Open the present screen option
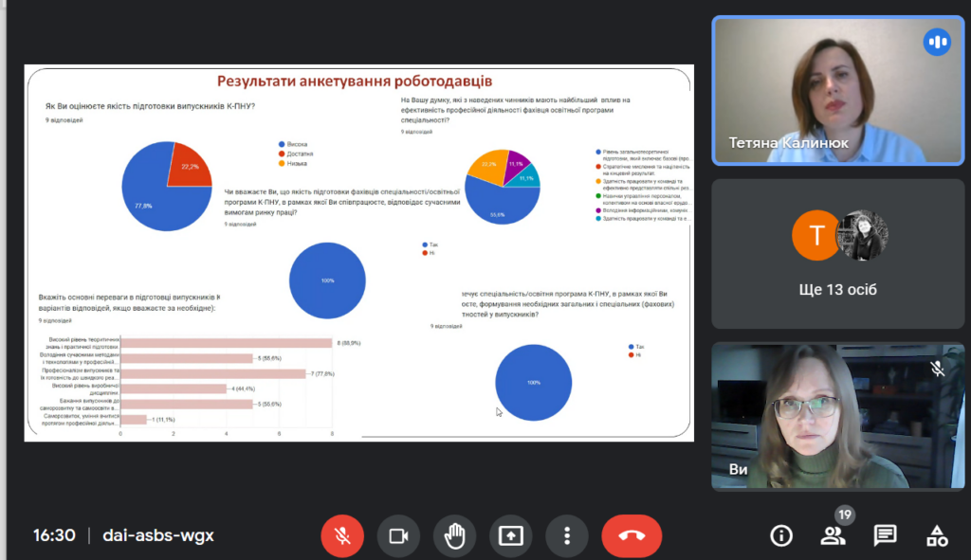Image resolution: width=971 pixels, height=560 pixels. (x=510, y=535)
